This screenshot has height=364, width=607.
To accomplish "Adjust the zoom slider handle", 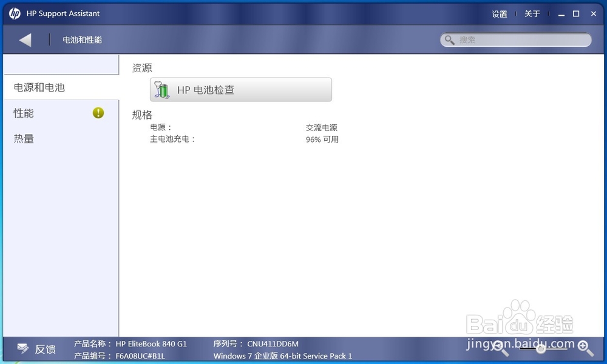I will (541, 349).
